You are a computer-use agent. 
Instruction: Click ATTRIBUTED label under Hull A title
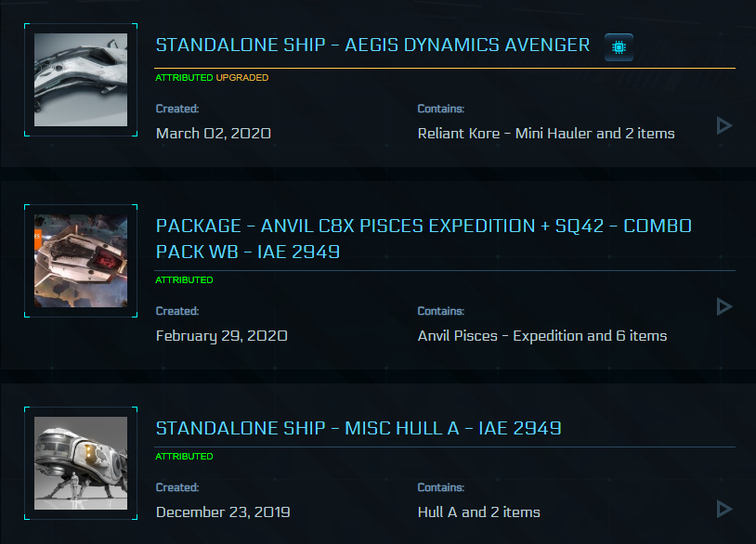pos(184,457)
